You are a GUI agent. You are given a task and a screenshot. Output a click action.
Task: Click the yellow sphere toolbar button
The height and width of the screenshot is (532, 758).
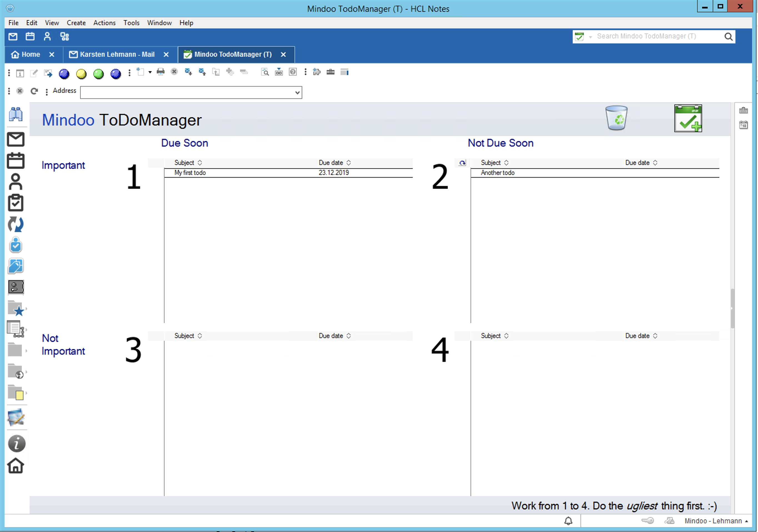pos(81,74)
